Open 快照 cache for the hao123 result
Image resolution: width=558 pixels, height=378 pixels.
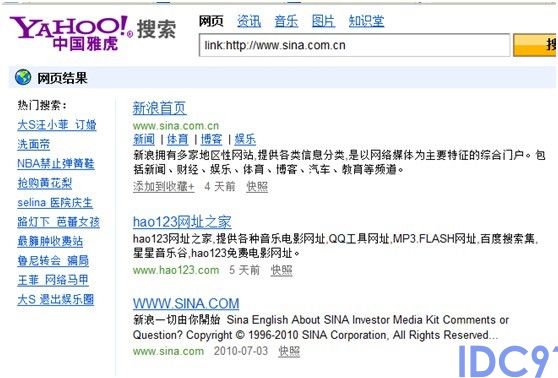pyautogui.click(x=281, y=270)
